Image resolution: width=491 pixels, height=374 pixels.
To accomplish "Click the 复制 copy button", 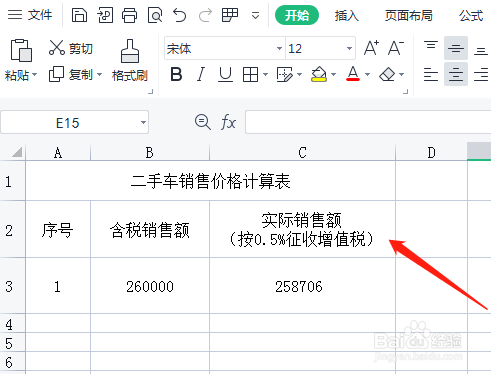I will (71, 75).
